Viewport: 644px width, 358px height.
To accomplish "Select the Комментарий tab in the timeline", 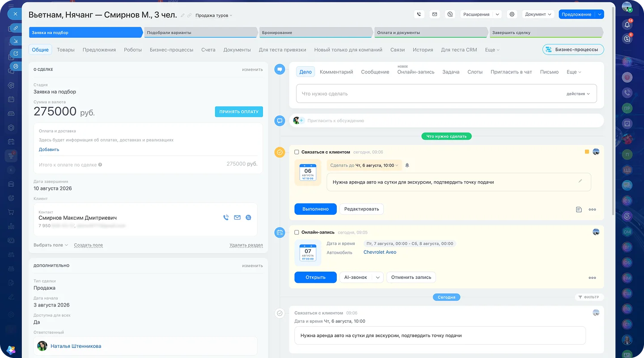I will [x=336, y=72].
